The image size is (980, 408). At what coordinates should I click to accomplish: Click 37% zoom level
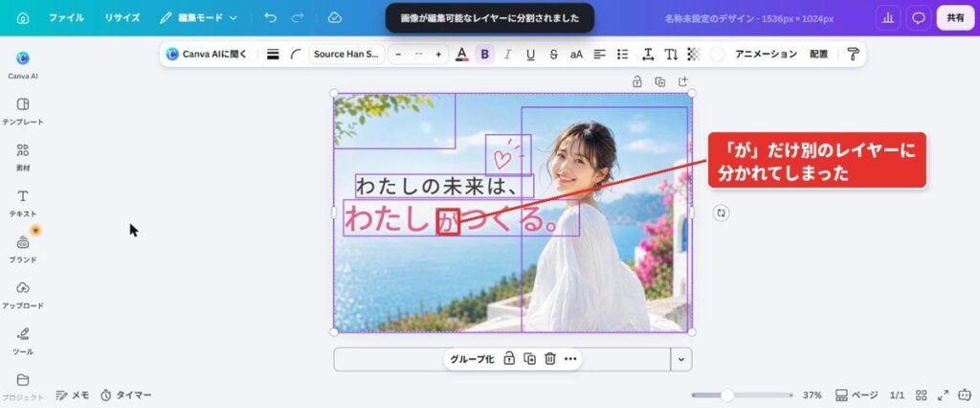pyautogui.click(x=812, y=396)
